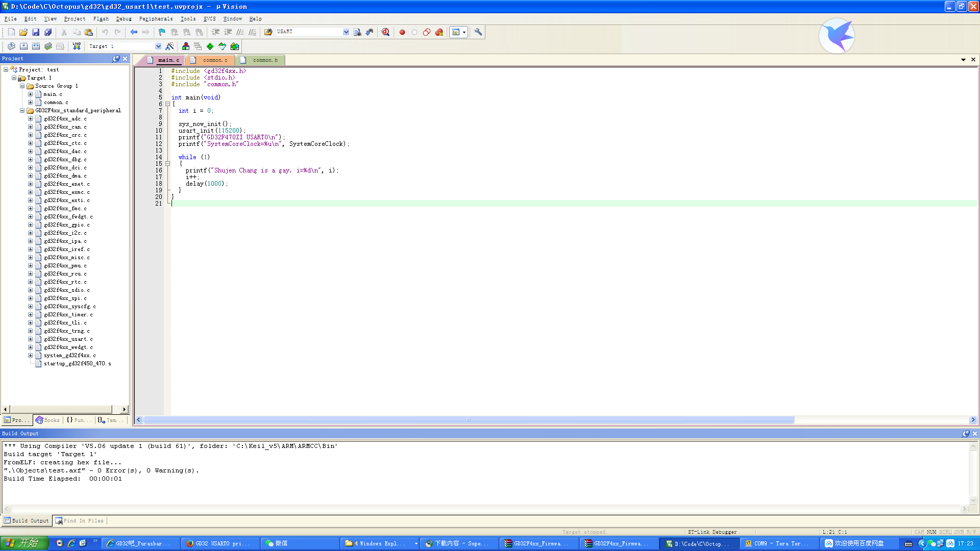Open the USART find combo box
980x551 pixels.
[346, 32]
